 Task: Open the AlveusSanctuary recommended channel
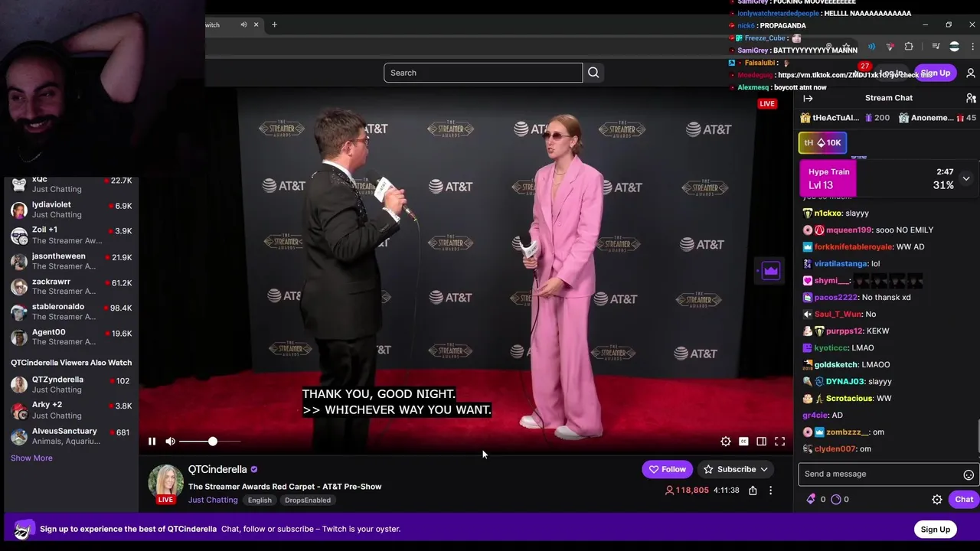click(70, 435)
